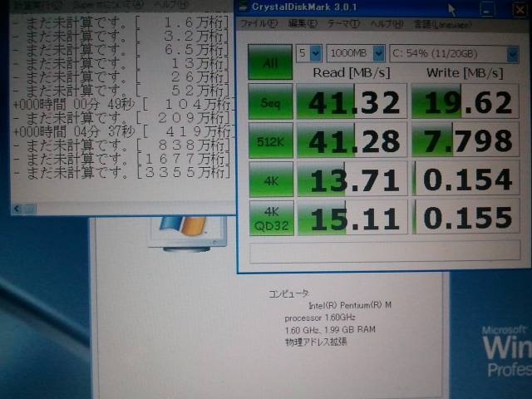The width and height of the screenshot is (532, 399).
Task: Click the 物理アドレス拡張 text in System Properties
Action: point(316,342)
